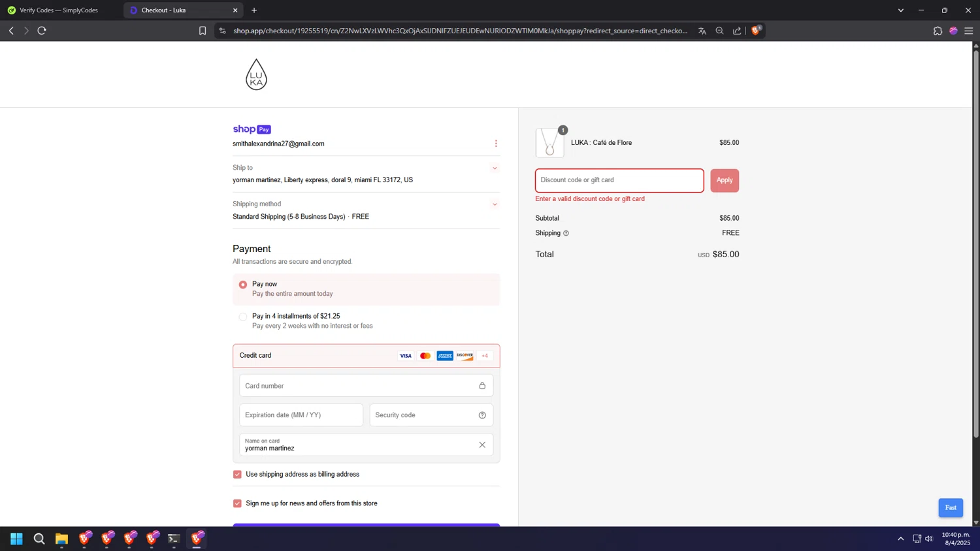Click the 'LUKA : Café de Flore' product name
The width and height of the screenshot is (980, 551).
pos(601,143)
